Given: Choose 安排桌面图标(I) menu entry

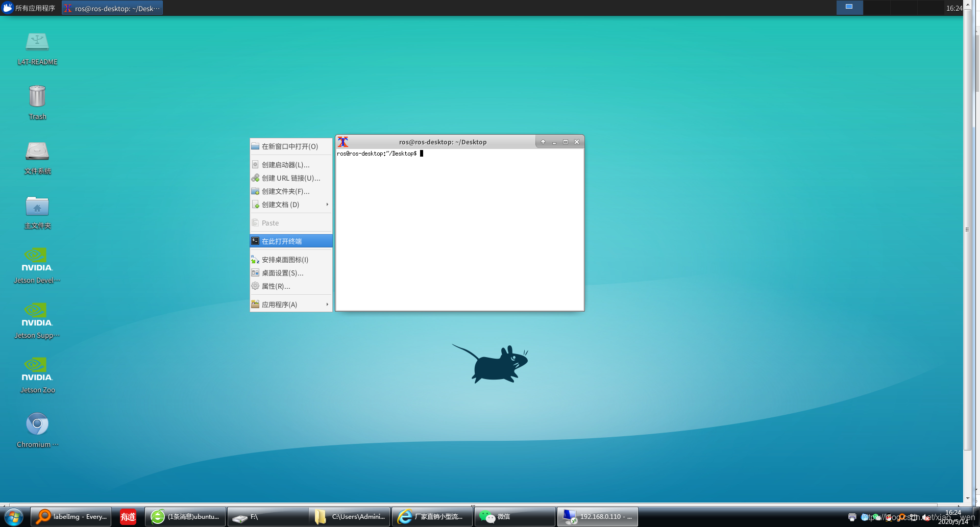Looking at the screenshot, I should tap(291, 260).
